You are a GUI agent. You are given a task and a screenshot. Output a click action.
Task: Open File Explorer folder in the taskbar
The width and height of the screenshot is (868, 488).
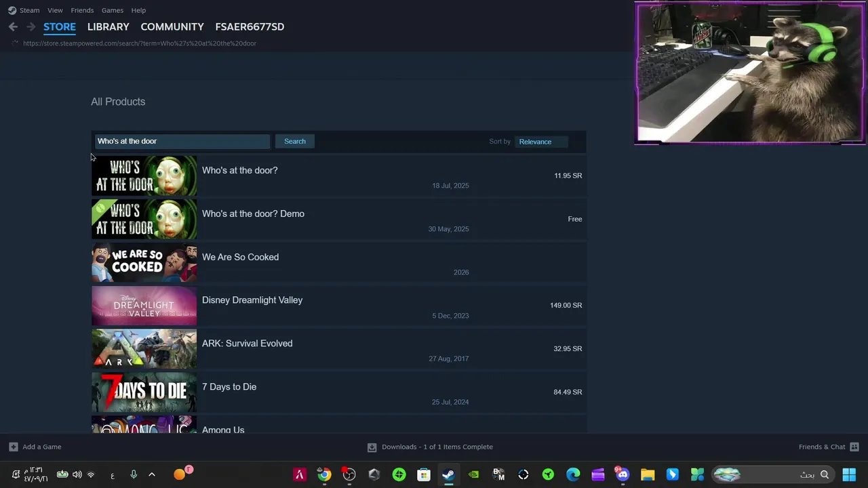(x=648, y=474)
